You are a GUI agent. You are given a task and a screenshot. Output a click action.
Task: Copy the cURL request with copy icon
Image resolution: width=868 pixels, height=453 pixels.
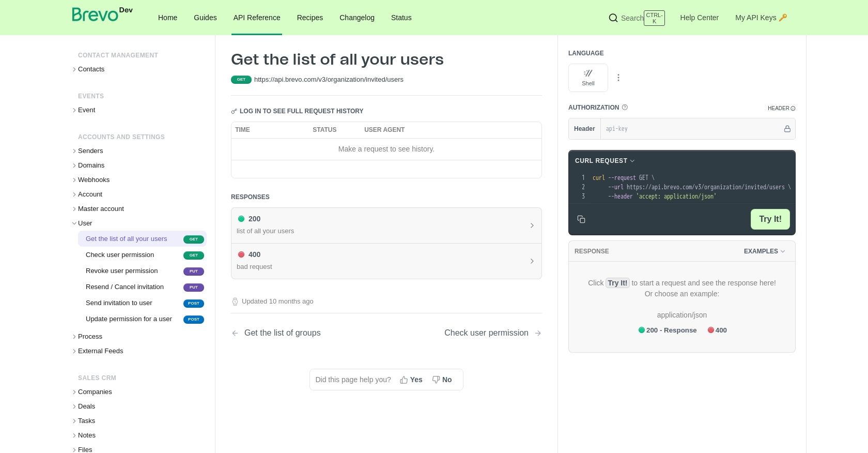coord(581,219)
